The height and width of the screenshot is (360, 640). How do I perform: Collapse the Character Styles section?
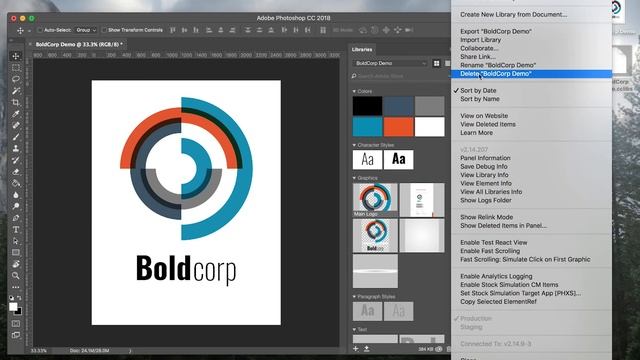tap(354, 145)
